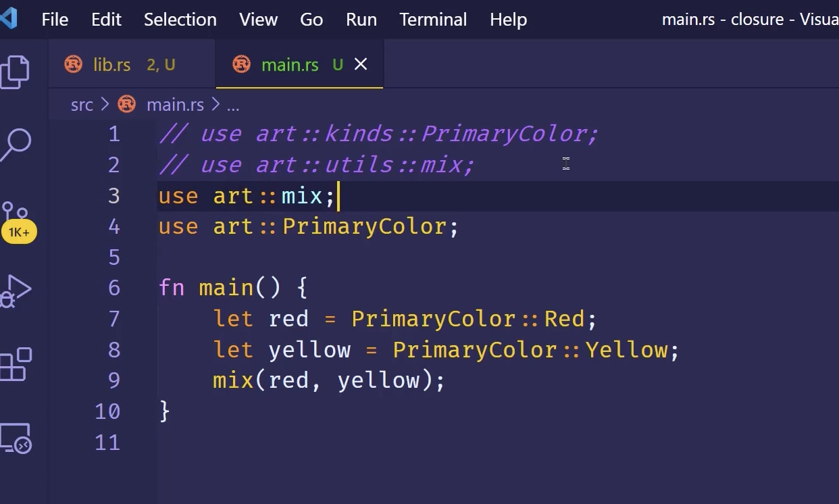Click the VS Code logo icon
Image resolution: width=839 pixels, height=504 pixels.
click(x=9, y=19)
